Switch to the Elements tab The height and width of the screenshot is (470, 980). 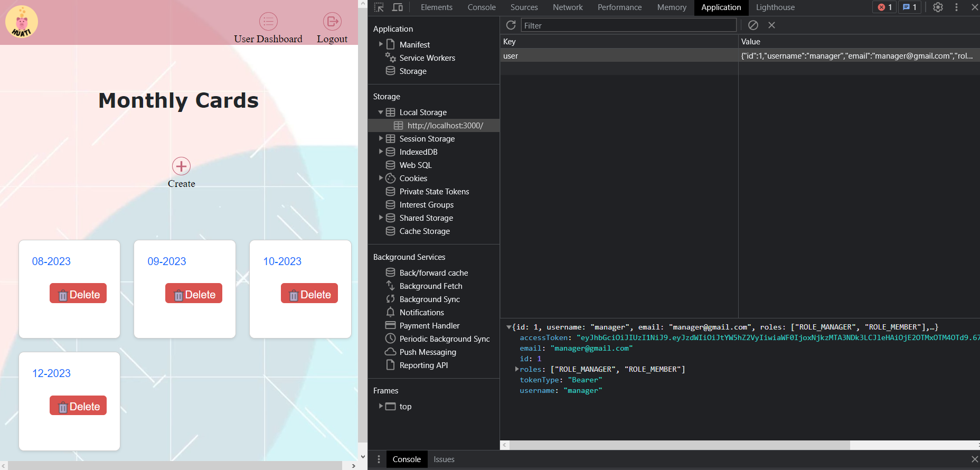[436, 7]
